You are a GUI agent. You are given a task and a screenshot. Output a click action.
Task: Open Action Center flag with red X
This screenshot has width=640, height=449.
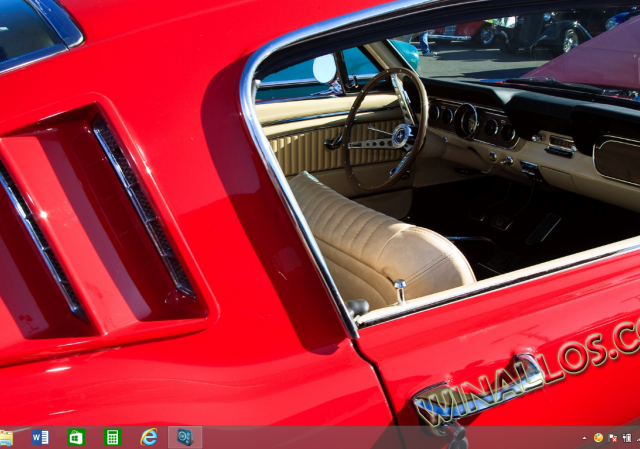click(612, 438)
